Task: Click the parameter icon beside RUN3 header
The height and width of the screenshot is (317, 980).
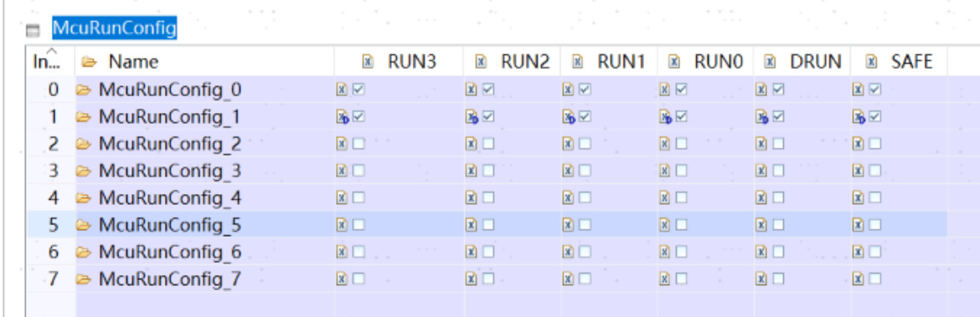Action: (368, 62)
